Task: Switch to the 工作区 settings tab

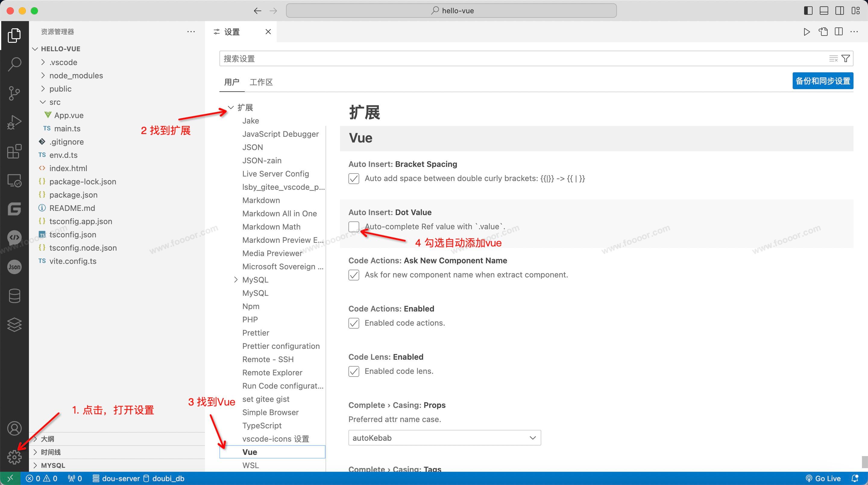Action: (261, 82)
